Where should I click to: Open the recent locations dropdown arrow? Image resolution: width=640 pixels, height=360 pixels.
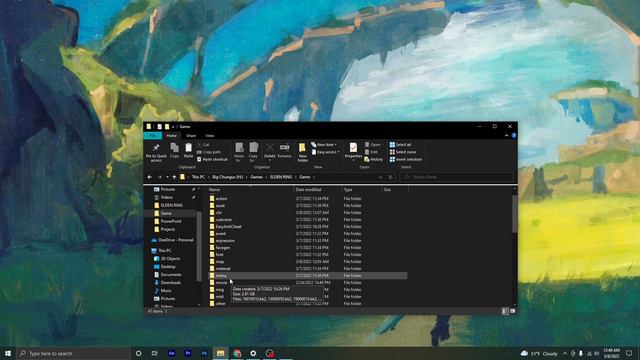click(x=167, y=177)
